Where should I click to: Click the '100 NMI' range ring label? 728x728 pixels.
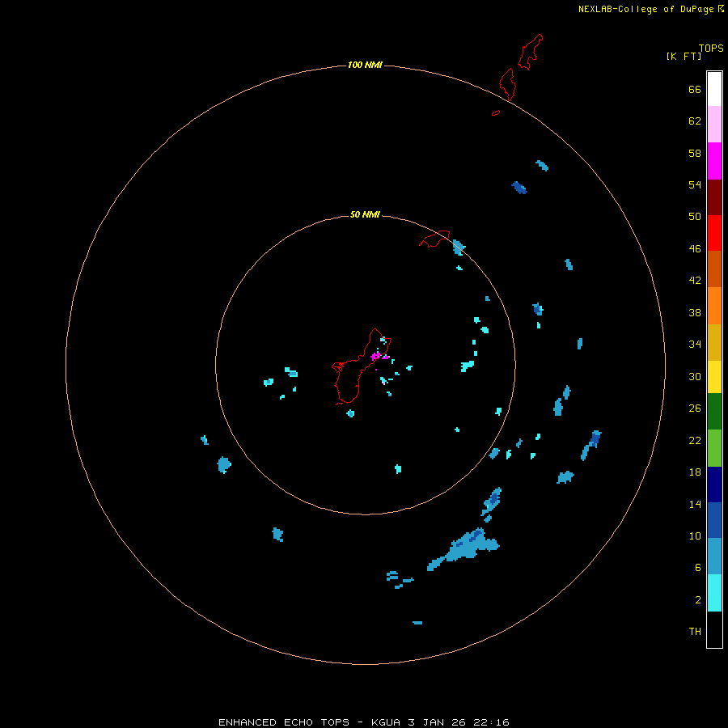(x=365, y=65)
